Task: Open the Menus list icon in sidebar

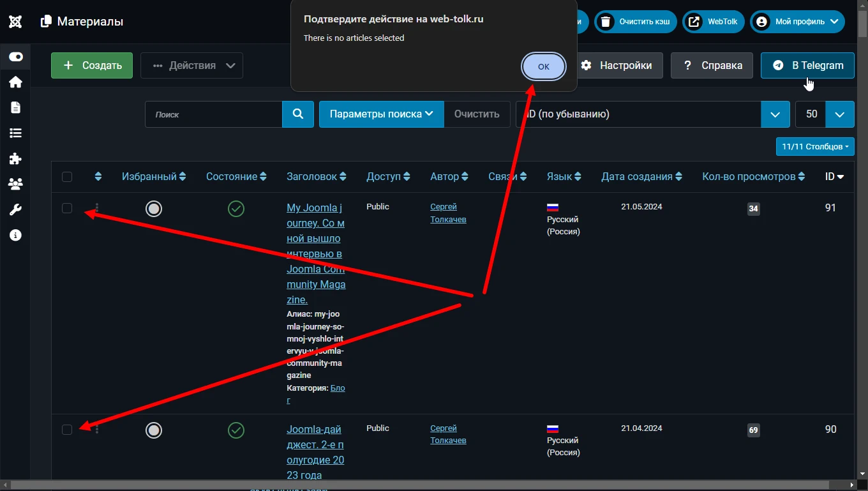Action: point(16,133)
